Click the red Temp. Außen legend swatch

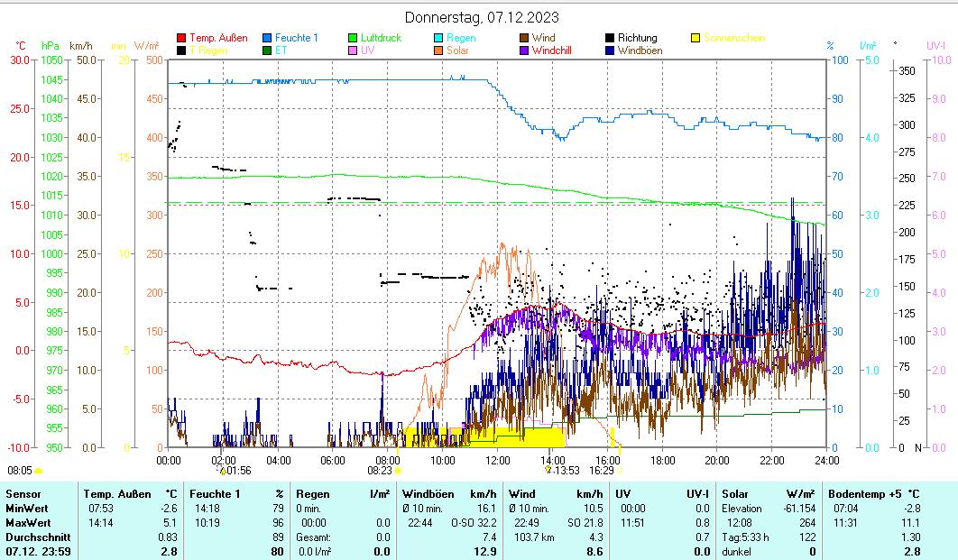pyautogui.click(x=181, y=39)
